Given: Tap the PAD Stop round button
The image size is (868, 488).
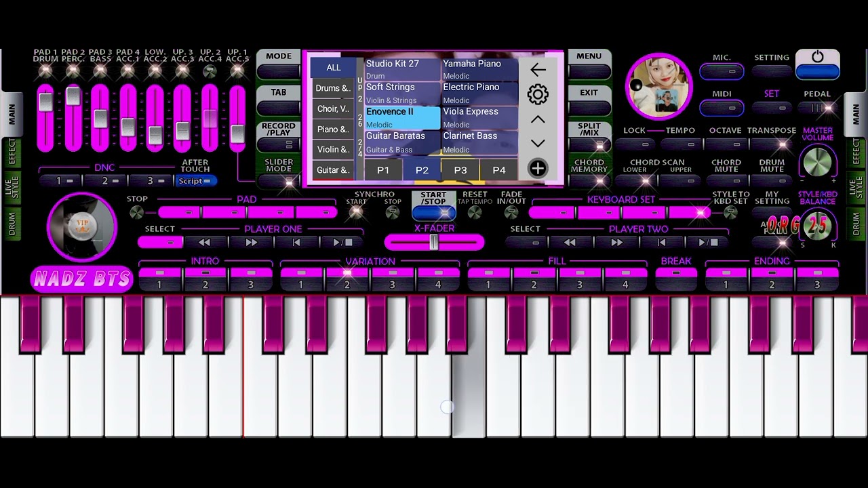Looking at the screenshot, I should tap(137, 212).
